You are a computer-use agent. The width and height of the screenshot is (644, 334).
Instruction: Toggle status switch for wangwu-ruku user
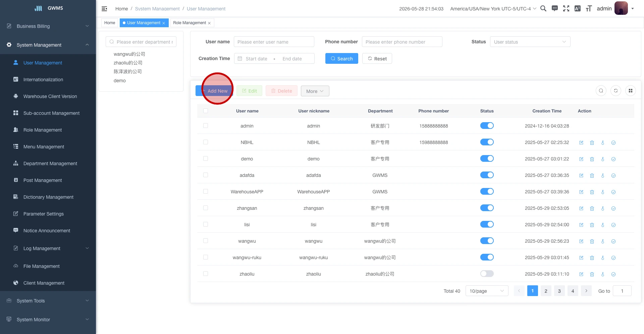487,257
